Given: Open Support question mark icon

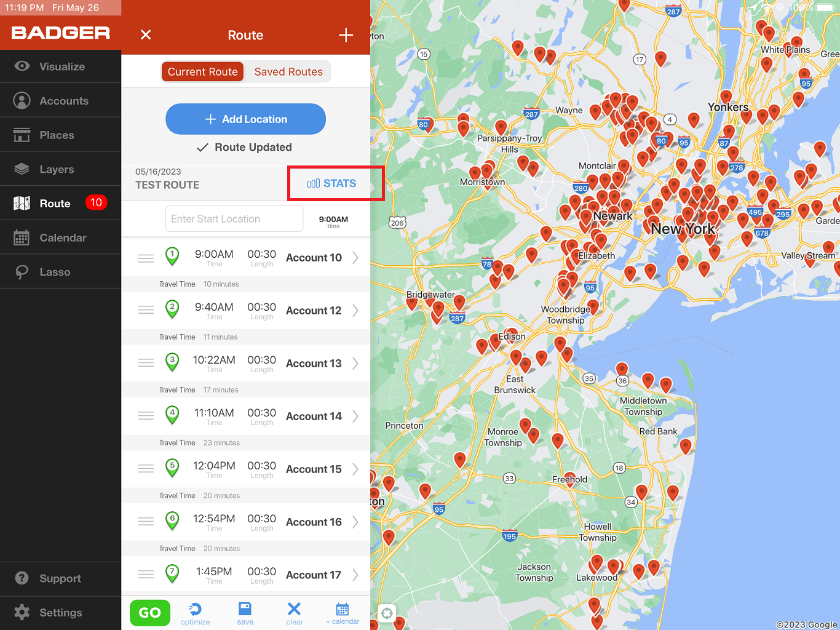Looking at the screenshot, I should tap(22, 578).
